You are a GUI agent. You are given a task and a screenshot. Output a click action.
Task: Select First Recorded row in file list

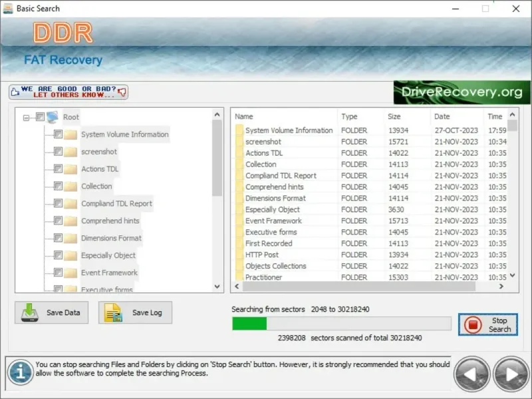point(370,243)
